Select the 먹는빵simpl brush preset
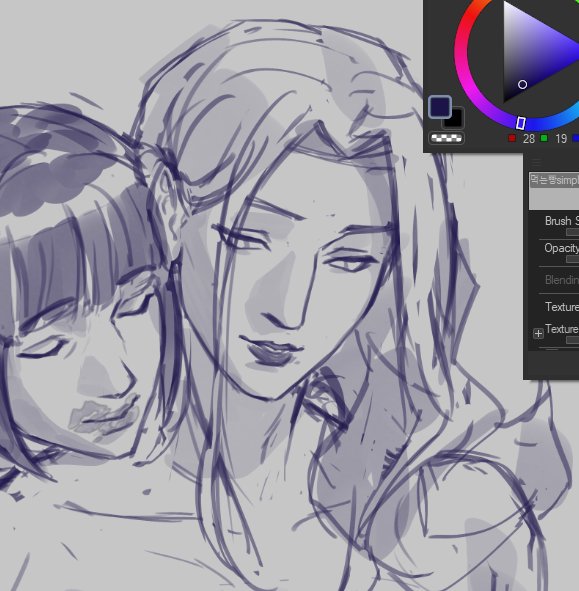The image size is (579, 591). (x=554, y=191)
